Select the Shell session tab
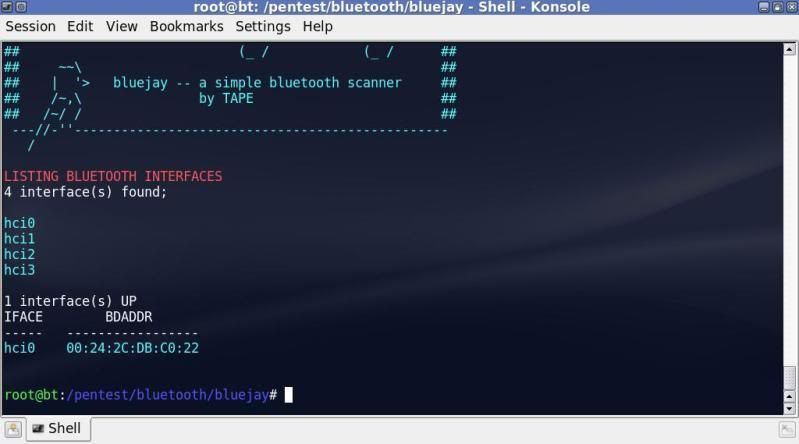The image size is (799, 444). coord(58,429)
